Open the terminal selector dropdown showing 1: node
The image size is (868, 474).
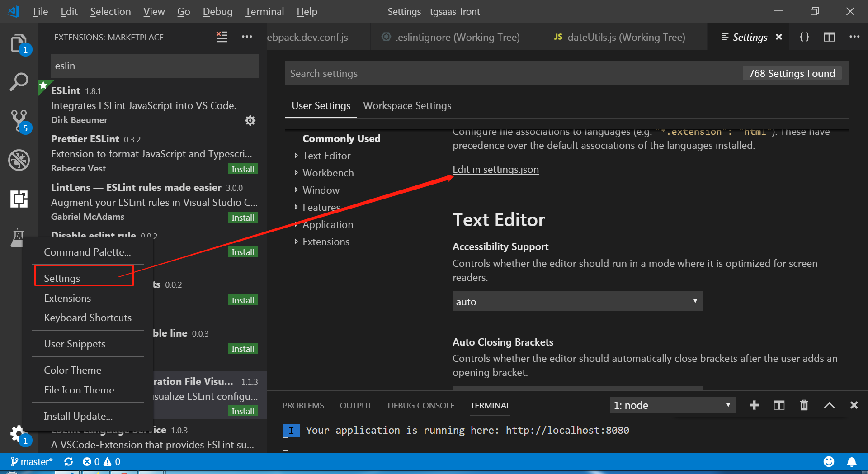(672, 405)
